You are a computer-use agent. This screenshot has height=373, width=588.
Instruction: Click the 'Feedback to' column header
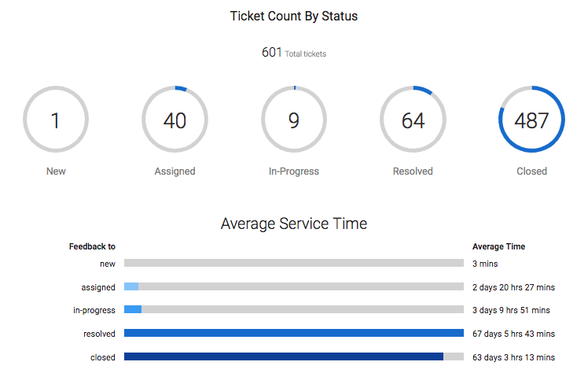pyautogui.click(x=92, y=246)
